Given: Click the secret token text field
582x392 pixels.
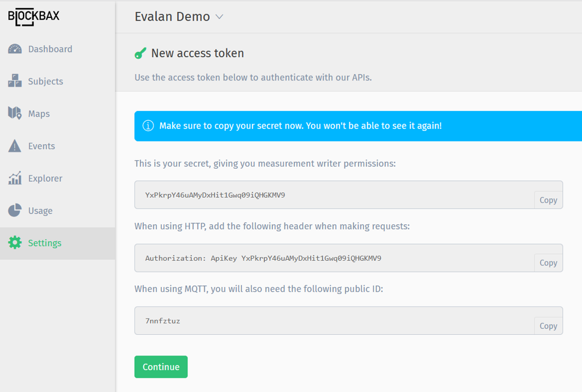Looking at the screenshot, I should [x=327, y=194].
